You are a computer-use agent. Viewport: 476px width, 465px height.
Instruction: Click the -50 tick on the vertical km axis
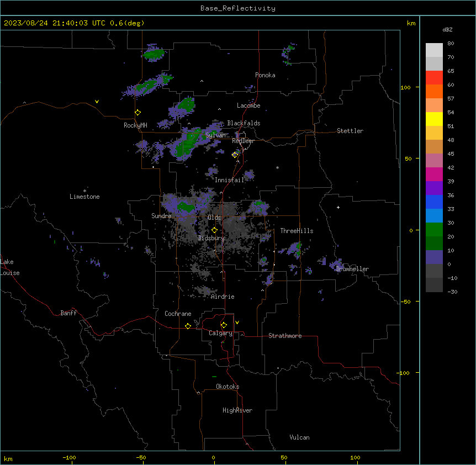tap(406, 302)
